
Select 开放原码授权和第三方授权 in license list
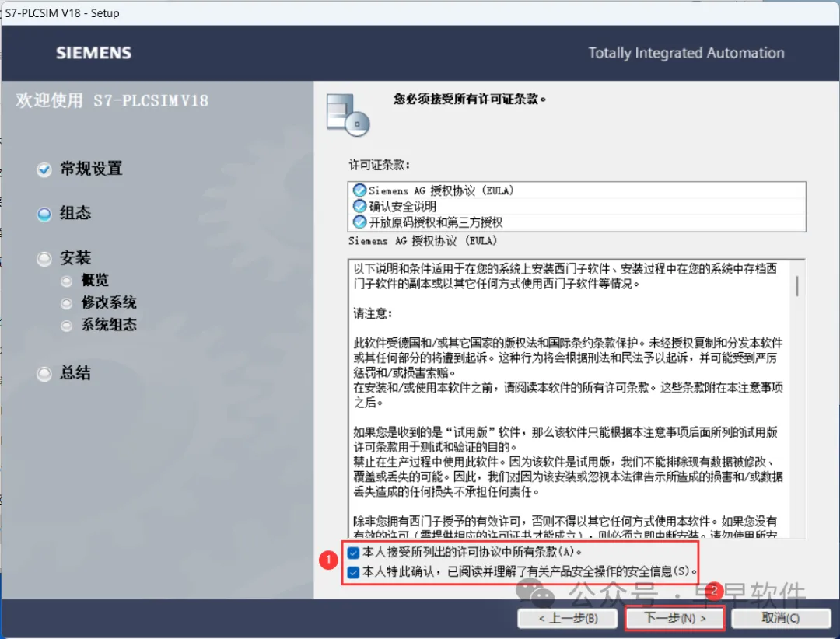[576, 222]
